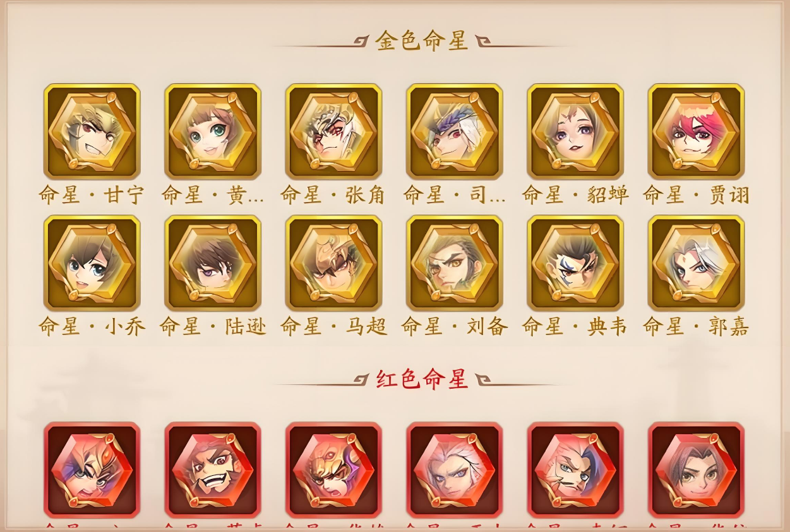Screen dimensions: 790x532
Task: Open the 命星·张角 gold star icon
Action: point(333,131)
